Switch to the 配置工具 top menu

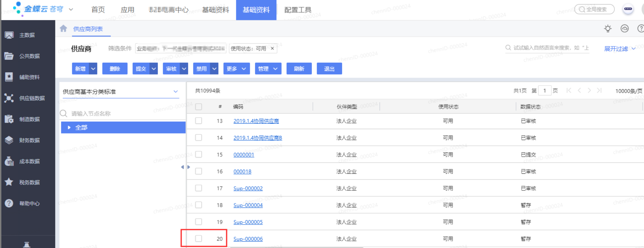point(297,10)
